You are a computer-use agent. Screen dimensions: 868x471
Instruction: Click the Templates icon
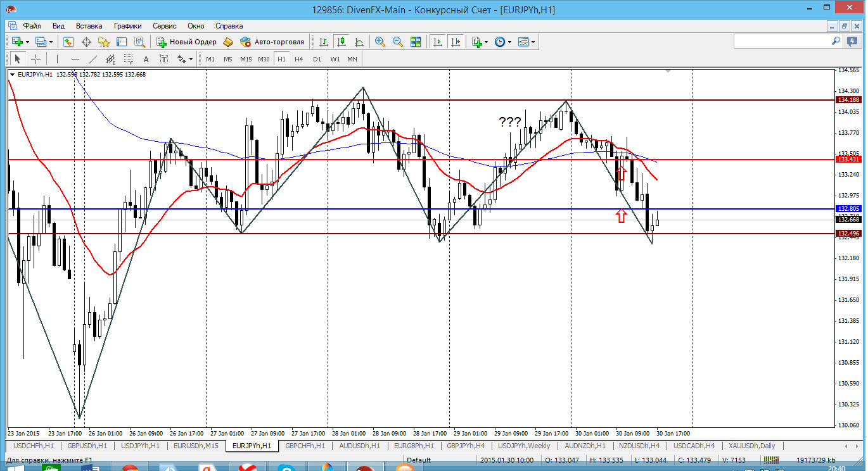[523, 42]
